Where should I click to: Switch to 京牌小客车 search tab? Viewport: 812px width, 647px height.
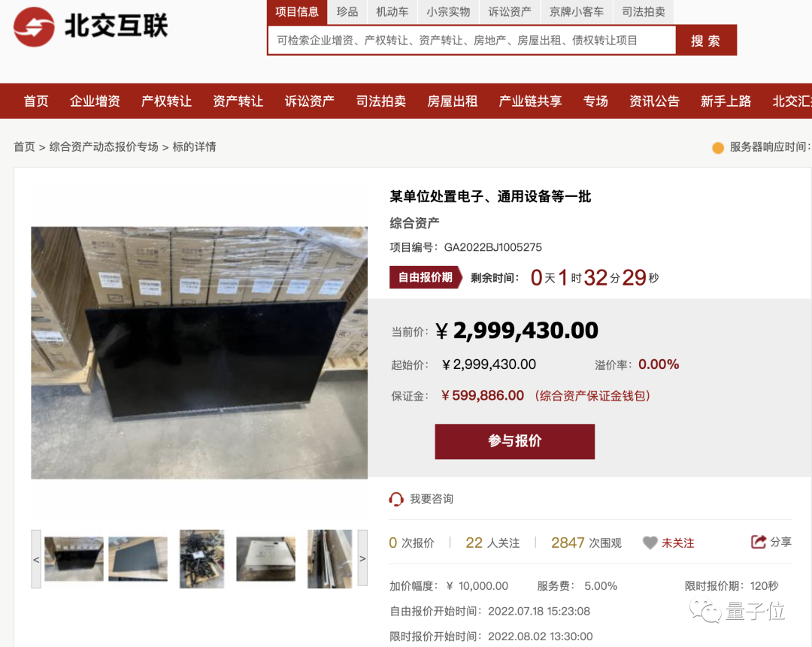coord(577,12)
